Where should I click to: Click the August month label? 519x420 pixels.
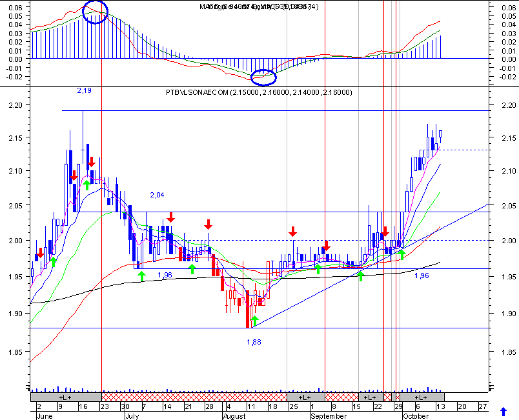pos(234,416)
